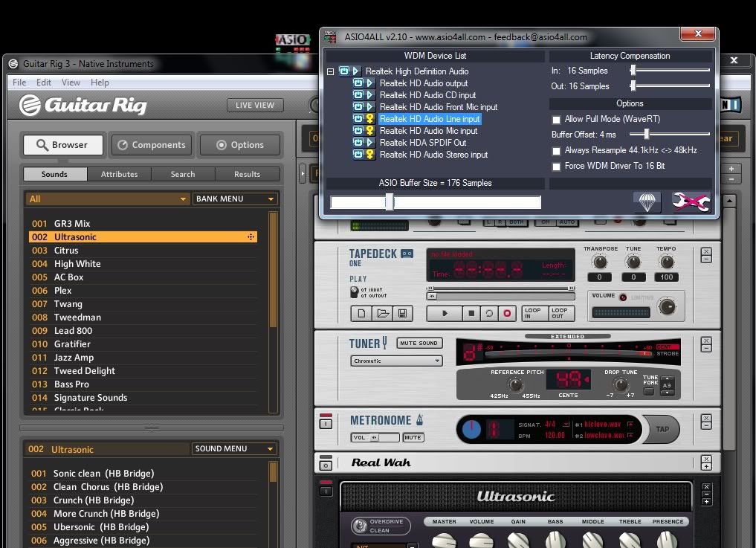Click the Tapedeck TRANSPOSE knob
Screen dimensions: 756x548
pos(599,262)
